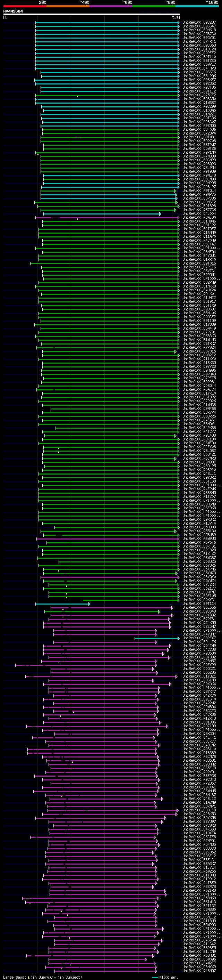Select the UniRef100_B9T114 label
Viewport: 222px width, 980px height.
(199, 604)
